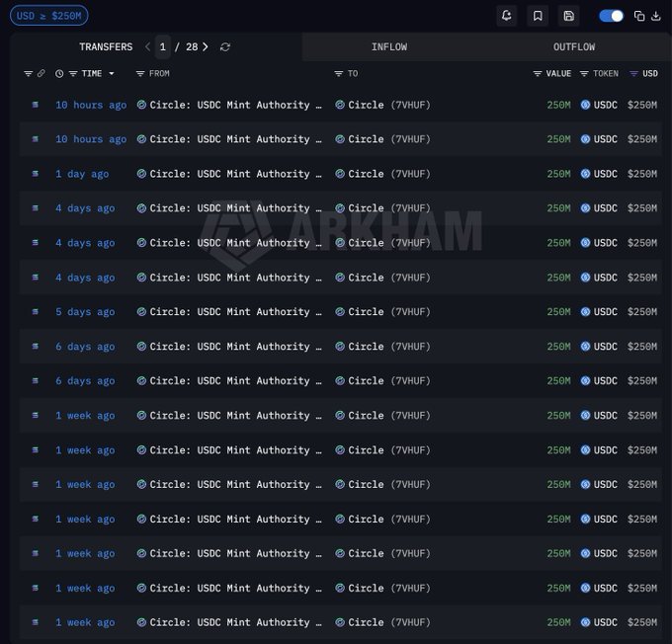Refresh the transfers list
This screenshot has height=644, width=672.
(225, 46)
